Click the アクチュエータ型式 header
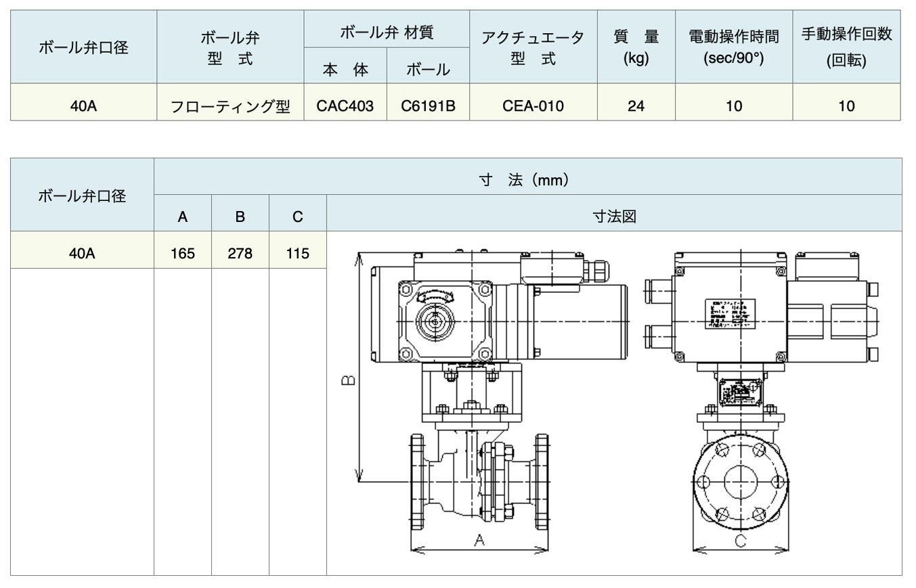This screenshot has width=916, height=588. click(x=533, y=47)
